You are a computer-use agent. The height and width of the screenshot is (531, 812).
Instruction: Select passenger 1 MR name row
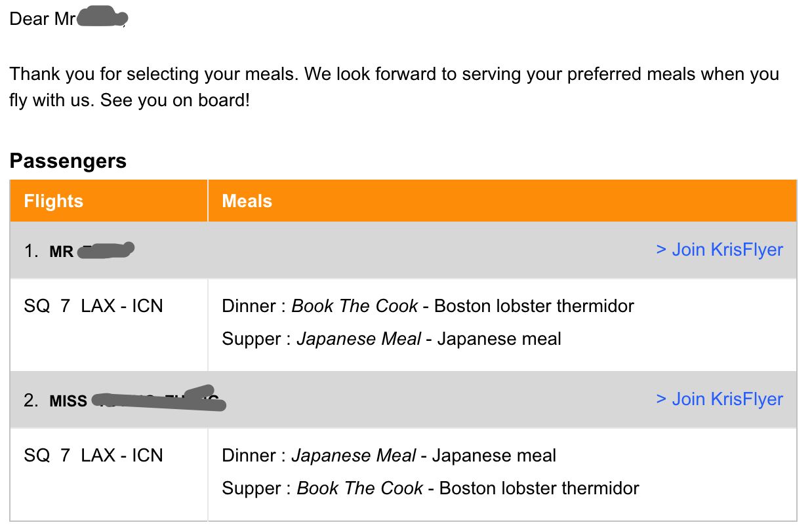pyautogui.click(x=403, y=250)
